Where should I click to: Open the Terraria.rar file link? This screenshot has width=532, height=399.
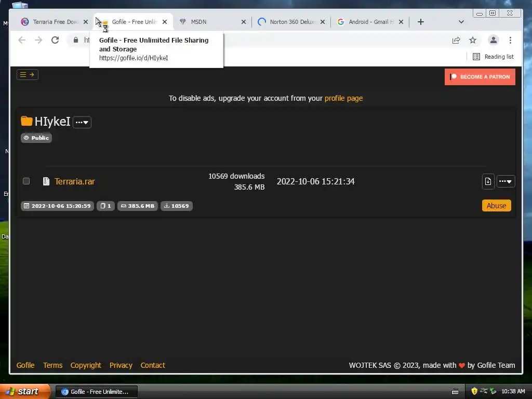tap(75, 181)
